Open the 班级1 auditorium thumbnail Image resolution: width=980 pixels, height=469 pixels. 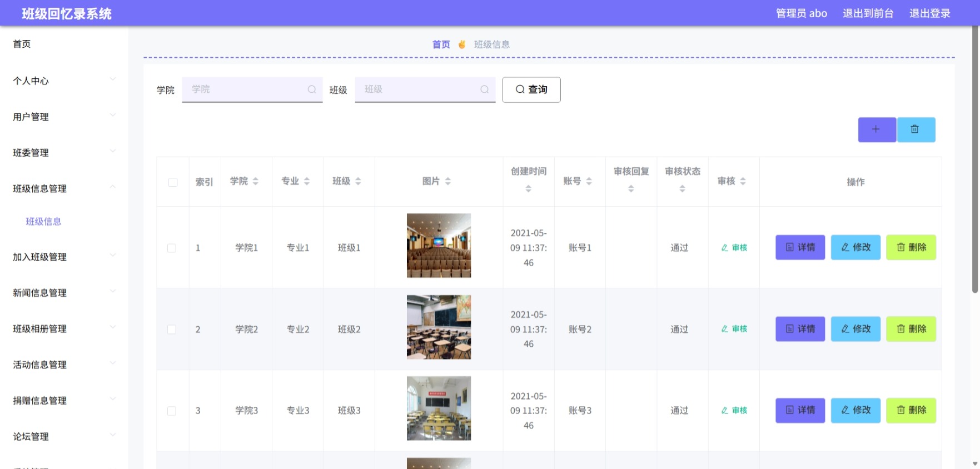tap(439, 246)
